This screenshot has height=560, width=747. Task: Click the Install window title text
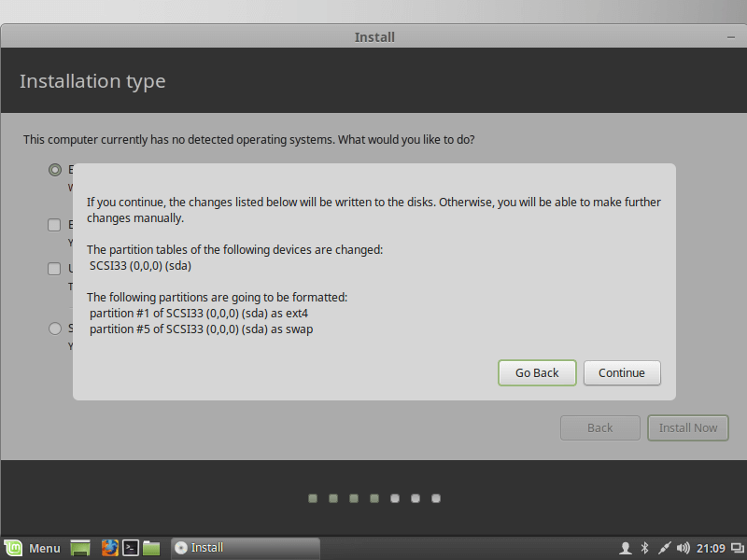pos(374,37)
